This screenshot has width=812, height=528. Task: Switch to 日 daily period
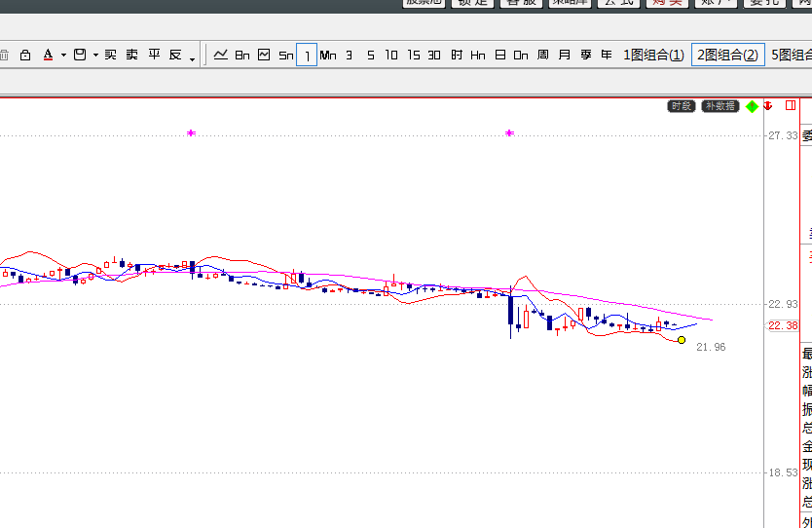point(499,56)
